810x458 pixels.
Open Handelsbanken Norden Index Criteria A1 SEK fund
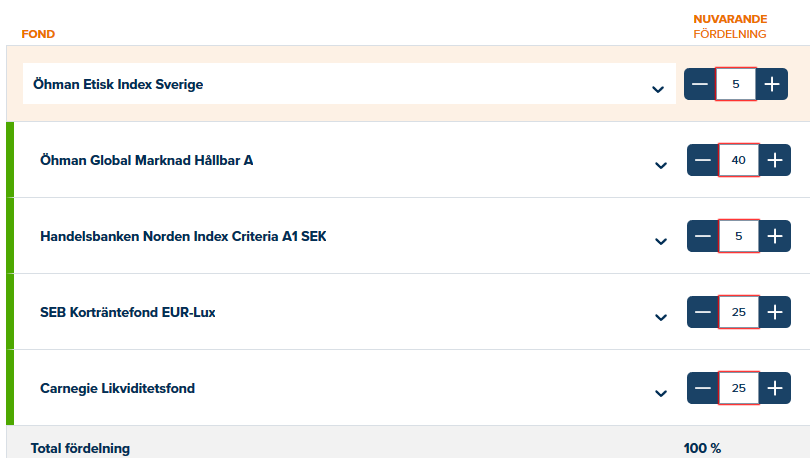click(x=183, y=237)
